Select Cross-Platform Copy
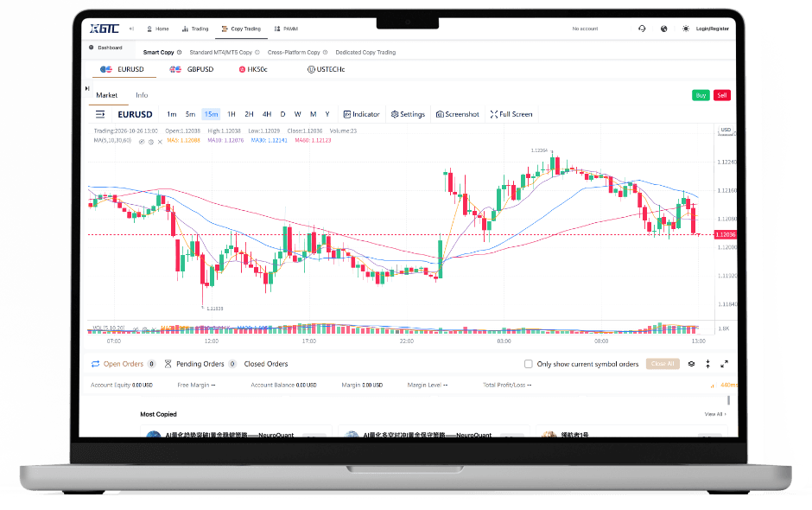Screen dimensions: 812x510 294,53
